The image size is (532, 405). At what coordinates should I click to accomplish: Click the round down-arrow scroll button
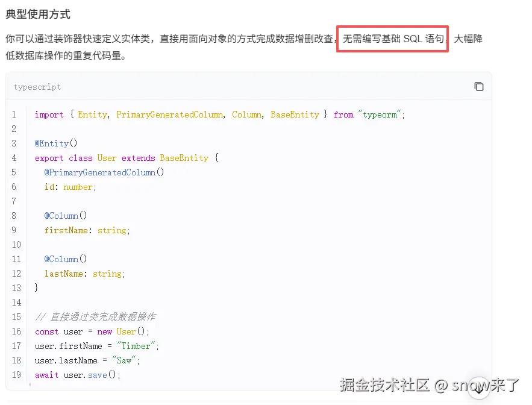(479, 388)
